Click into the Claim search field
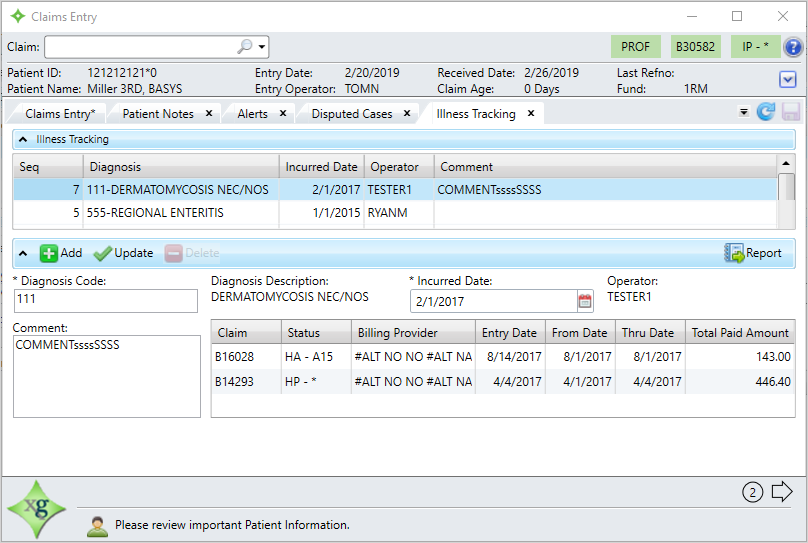This screenshot has height=543, width=808. pyautogui.click(x=140, y=47)
